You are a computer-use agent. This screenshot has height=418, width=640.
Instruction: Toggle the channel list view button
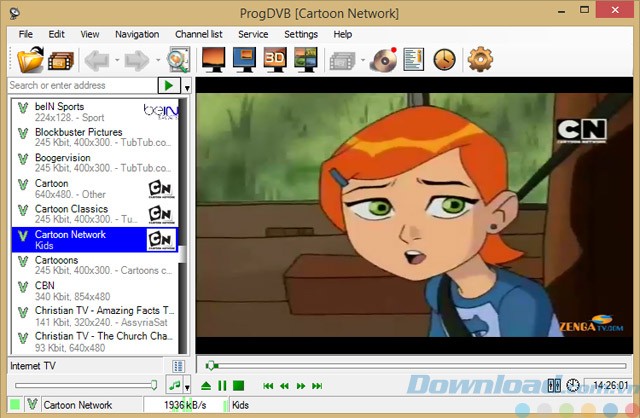point(178,367)
